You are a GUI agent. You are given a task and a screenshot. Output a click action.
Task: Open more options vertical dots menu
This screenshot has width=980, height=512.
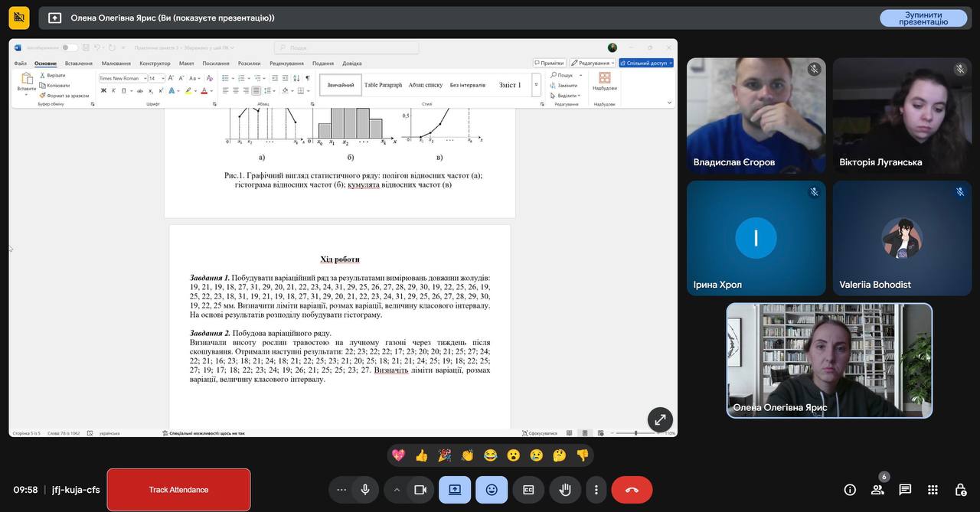(596, 490)
